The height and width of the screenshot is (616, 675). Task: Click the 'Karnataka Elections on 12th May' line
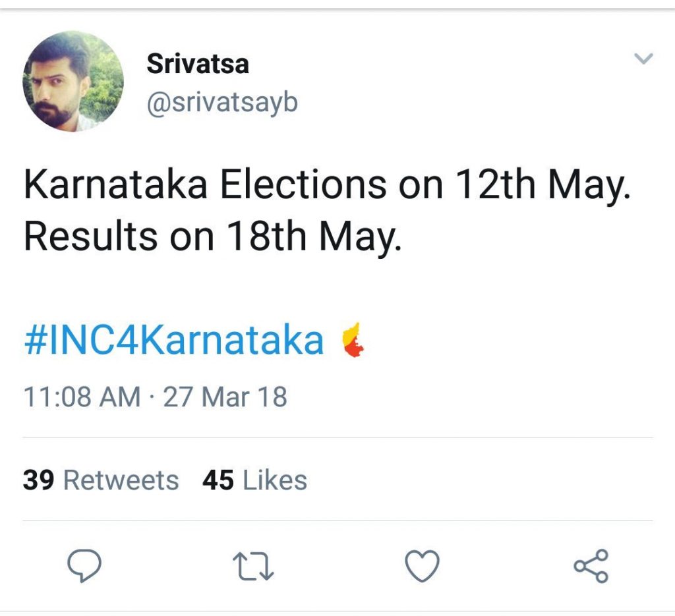[x=327, y=185]
